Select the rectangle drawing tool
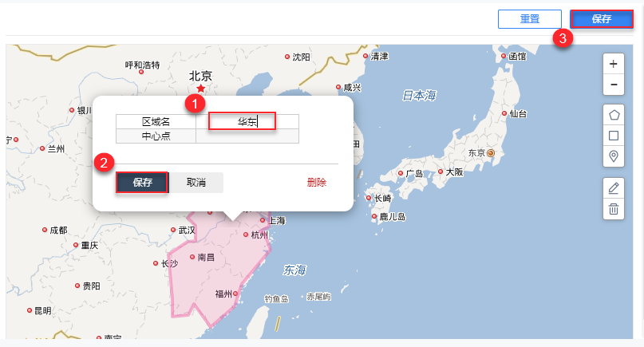The image size is (644, 347). pos(614,136)
